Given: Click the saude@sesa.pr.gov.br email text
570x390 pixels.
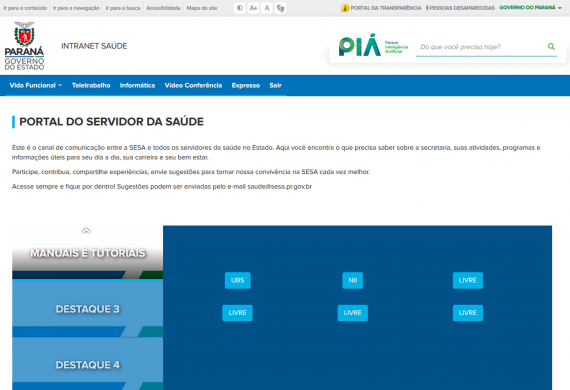Looking at the screenshot, I should (280, 186).
